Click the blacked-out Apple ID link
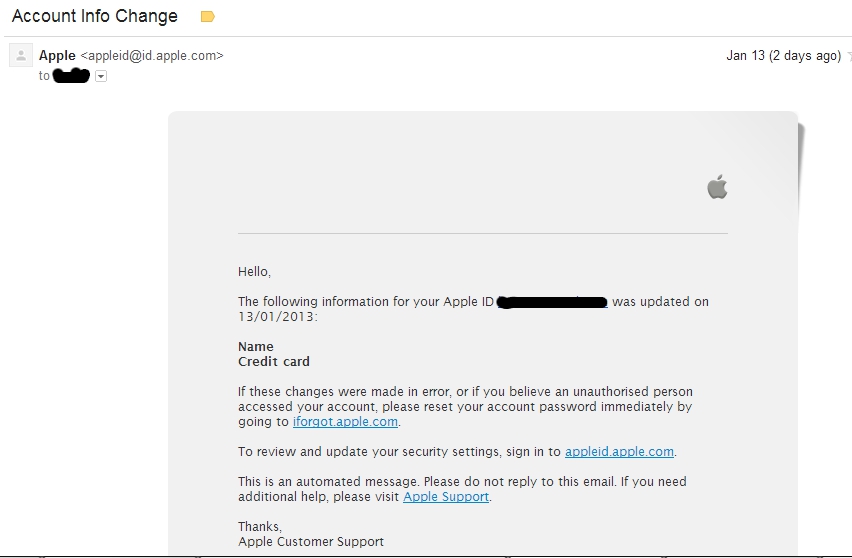The width and height of the screenshot is (852, 558). (552, 302)
